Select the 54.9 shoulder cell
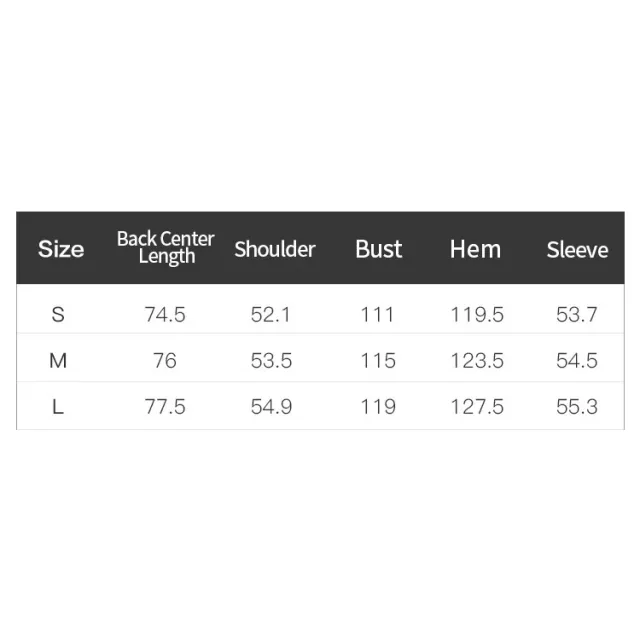The image size is (640, 640). coord(271,407)
